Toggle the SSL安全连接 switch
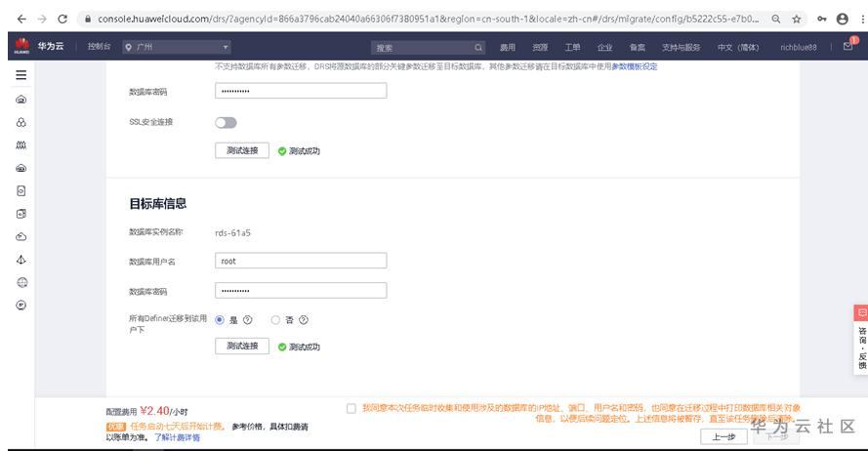 point(226,123)
